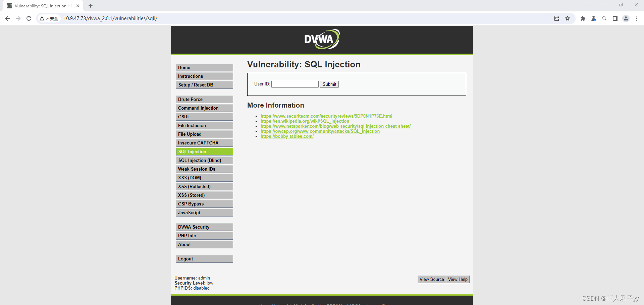Open the netsparker SQL injection cheat sheet link

[x=335, y=126]
